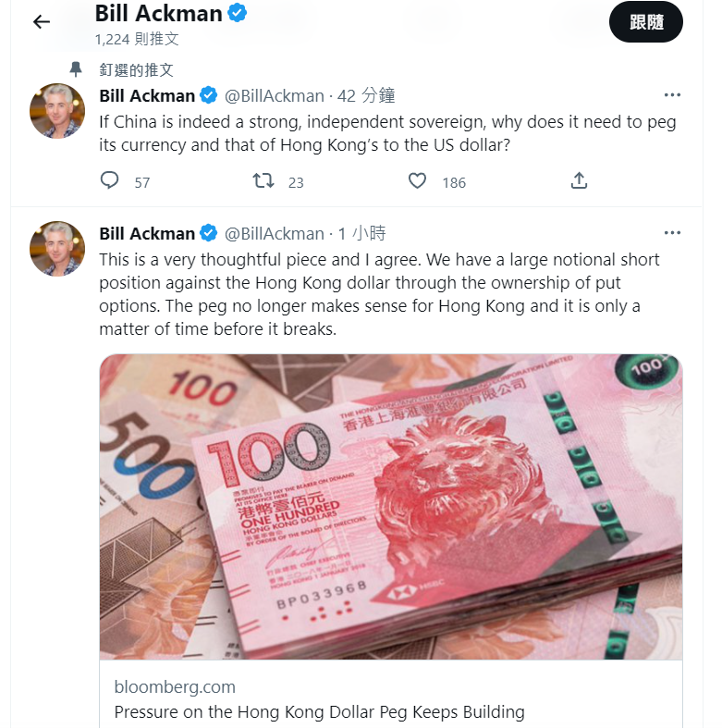Open the 1 小時 timestamp link

point(362,233)
